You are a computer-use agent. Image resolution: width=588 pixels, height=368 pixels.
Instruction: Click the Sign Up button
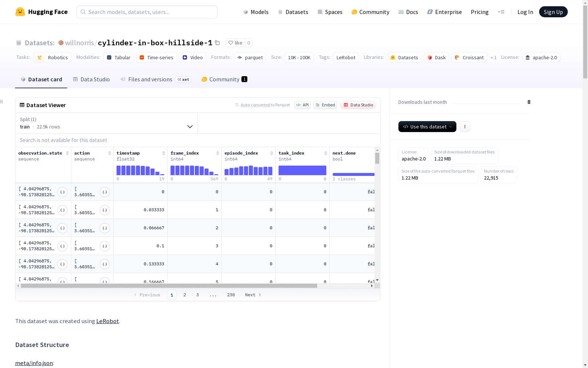pyautogui.click(x=553, y=12)
